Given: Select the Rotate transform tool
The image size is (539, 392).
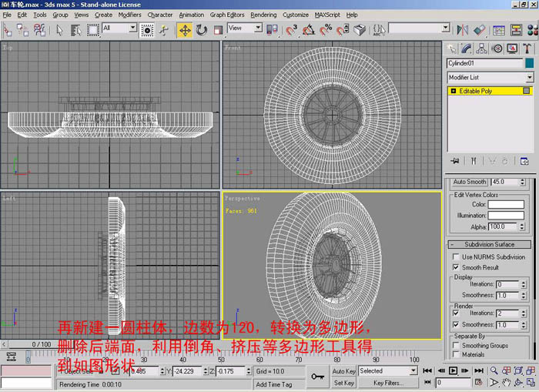Looking at the screenshot, I should [x=202, y=30].
